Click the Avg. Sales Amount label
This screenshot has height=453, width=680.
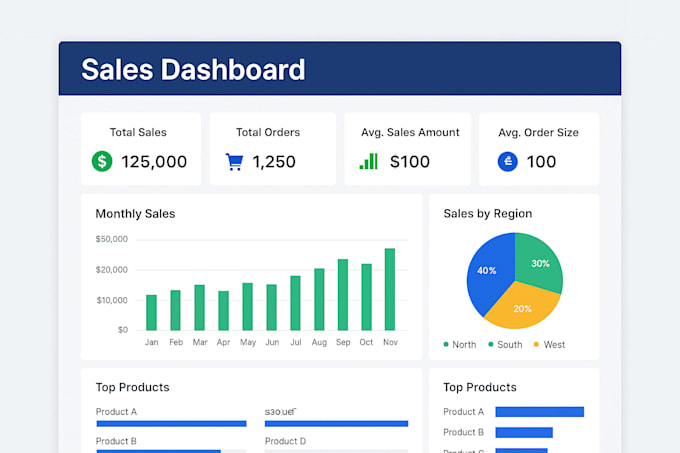point(410,132)
